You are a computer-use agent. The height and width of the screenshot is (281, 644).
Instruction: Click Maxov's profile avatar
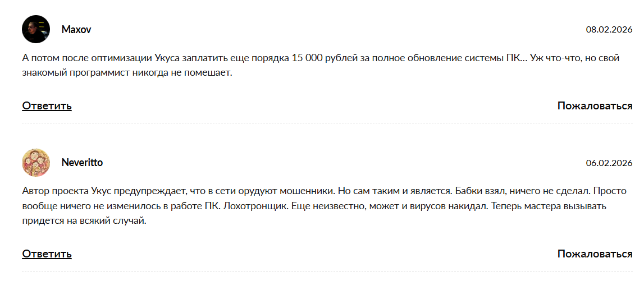36,29
